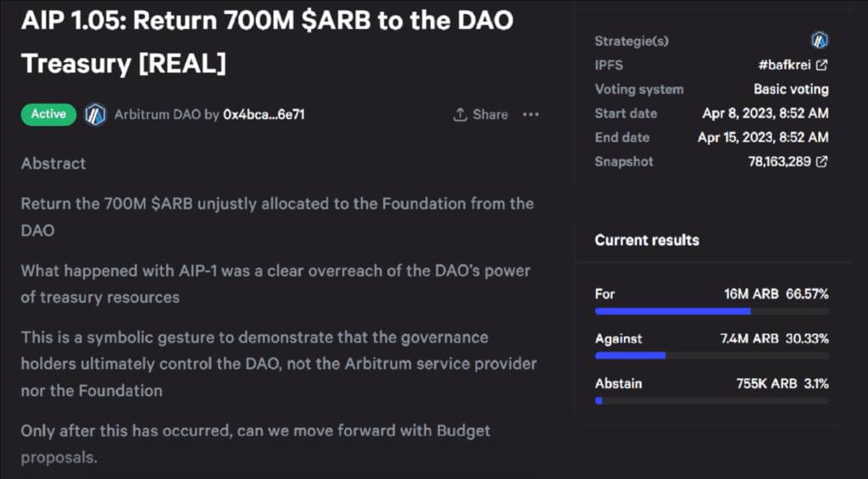868x479 pixels.
Task: Click the AIP 1.05 proposal title
Action: pos(266,41)
